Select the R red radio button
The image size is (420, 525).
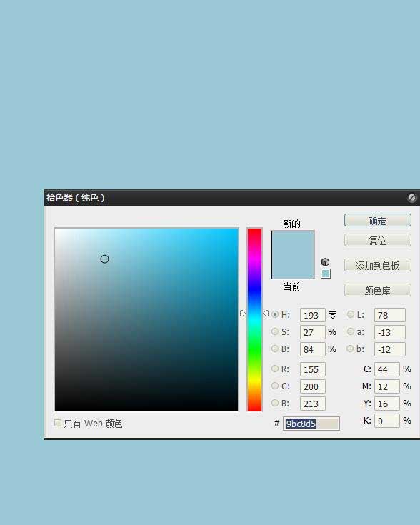click(x=275, y=369)
